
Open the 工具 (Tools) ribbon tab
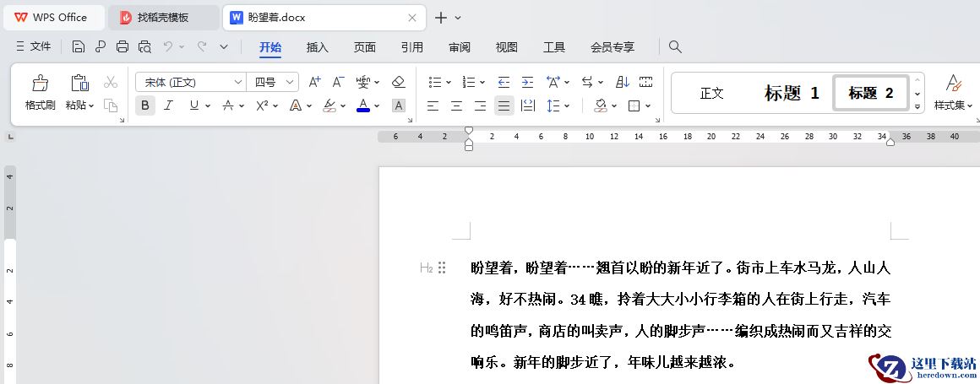(553, 46)
